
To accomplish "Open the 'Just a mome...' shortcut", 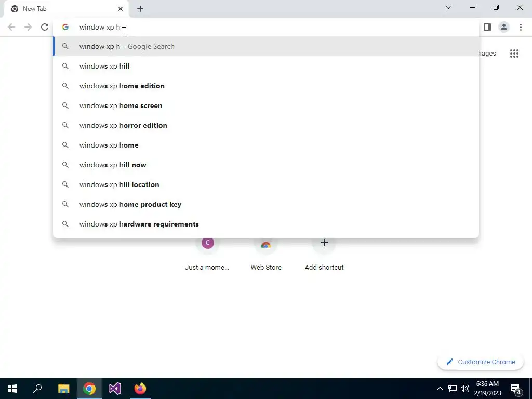I will (x=207, y=255).
